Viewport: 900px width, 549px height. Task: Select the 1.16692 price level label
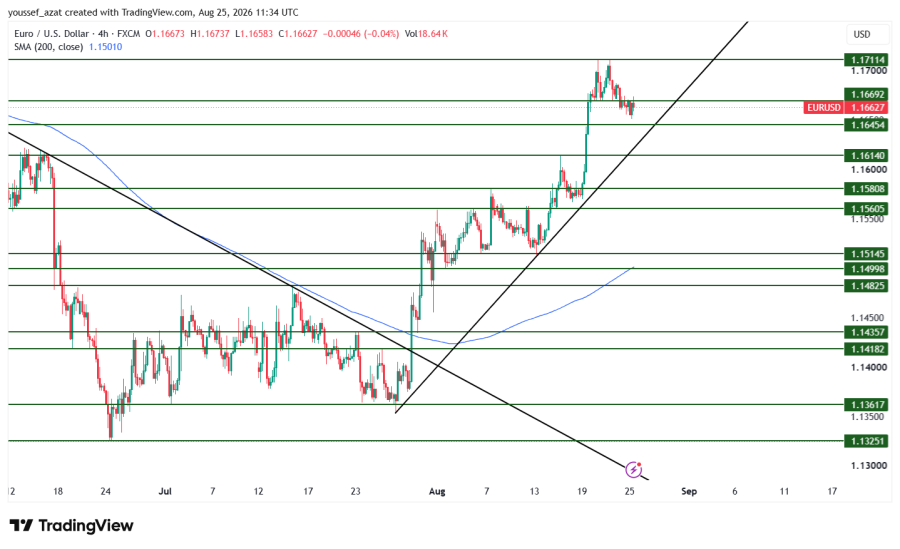click(866, 94)
